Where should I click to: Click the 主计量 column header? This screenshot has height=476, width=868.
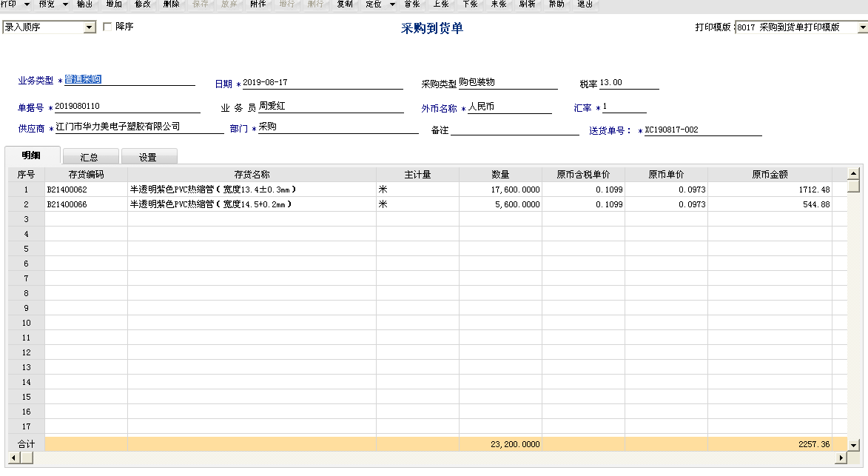(x=417, y=175)
